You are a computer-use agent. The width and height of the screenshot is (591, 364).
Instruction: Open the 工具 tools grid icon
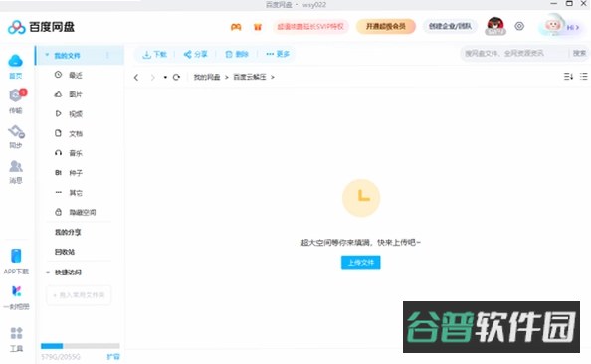[x=16, y=333]
